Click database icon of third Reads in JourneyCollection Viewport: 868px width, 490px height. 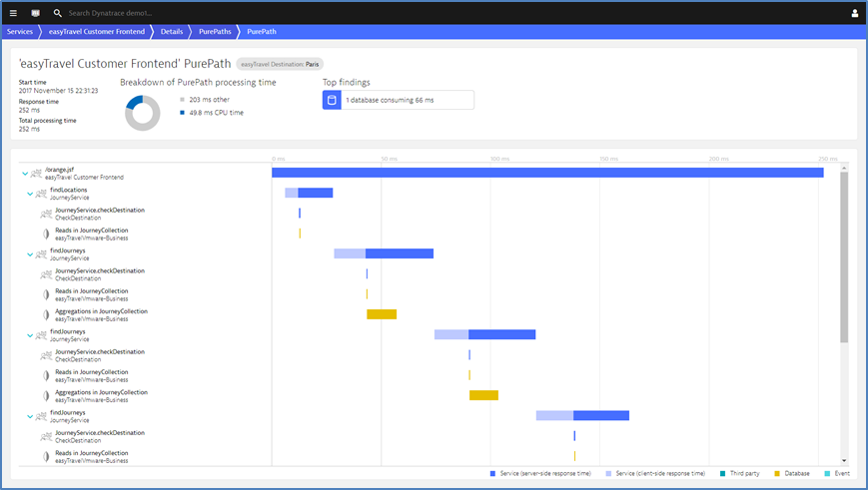coord(47,376)
